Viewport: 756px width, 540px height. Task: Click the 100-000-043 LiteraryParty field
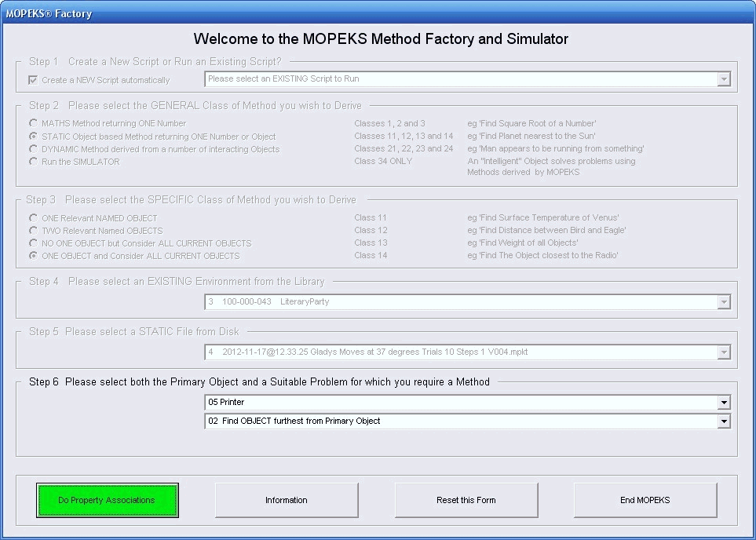tap(468, 302)
